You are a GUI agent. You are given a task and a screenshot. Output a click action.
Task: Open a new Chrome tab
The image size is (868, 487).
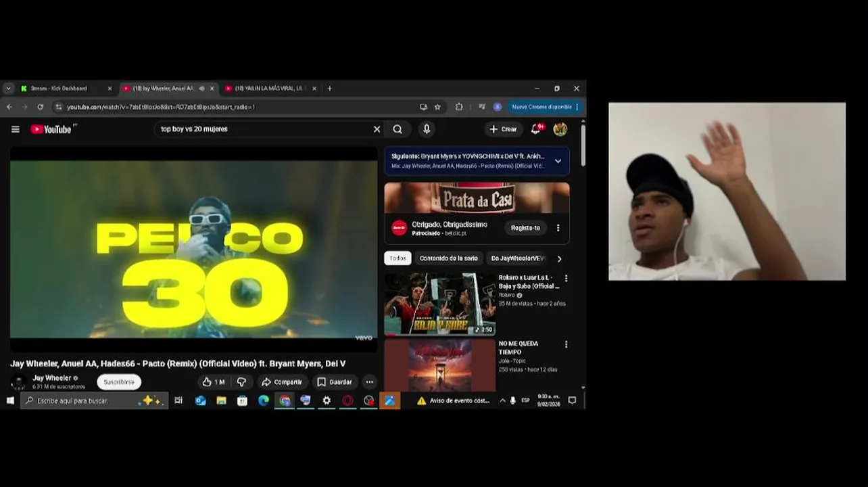point(330,89)
